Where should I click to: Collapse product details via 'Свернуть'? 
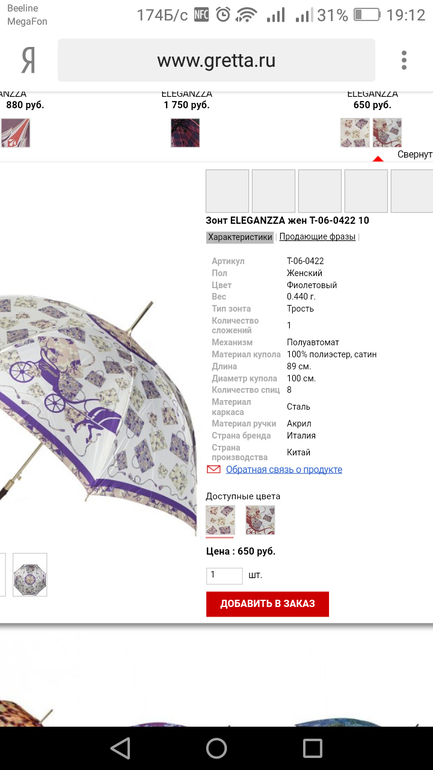(x=415, y=154)
